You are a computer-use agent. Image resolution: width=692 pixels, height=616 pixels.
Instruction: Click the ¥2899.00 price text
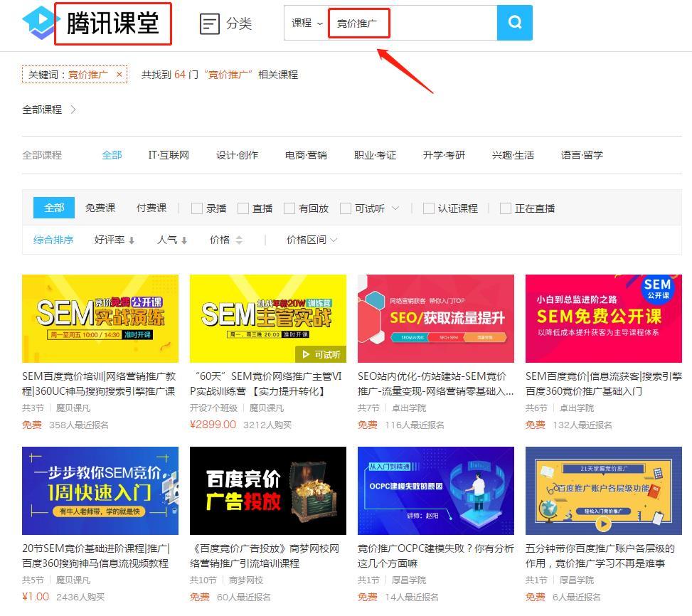pyautogui.click(x=213, y=425)
